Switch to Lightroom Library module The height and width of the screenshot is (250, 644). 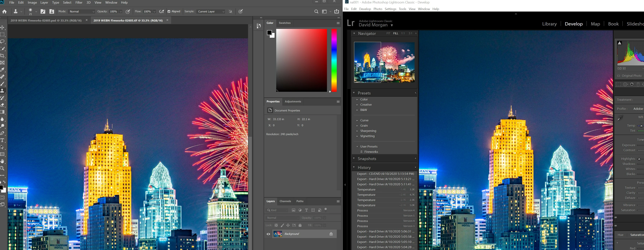549,24
